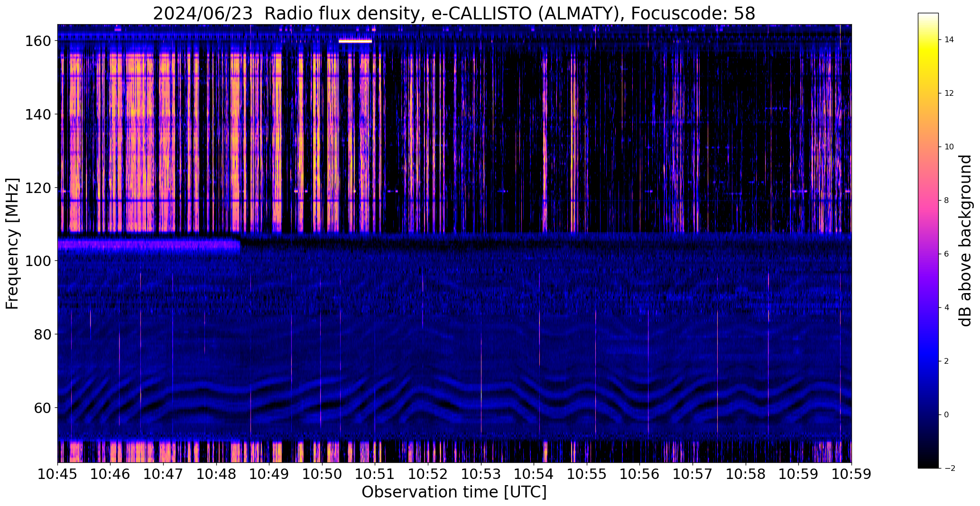Click the colorbar tick value −2
The image size is (980, 506).
pyautogui.click(x=949, y=469)
